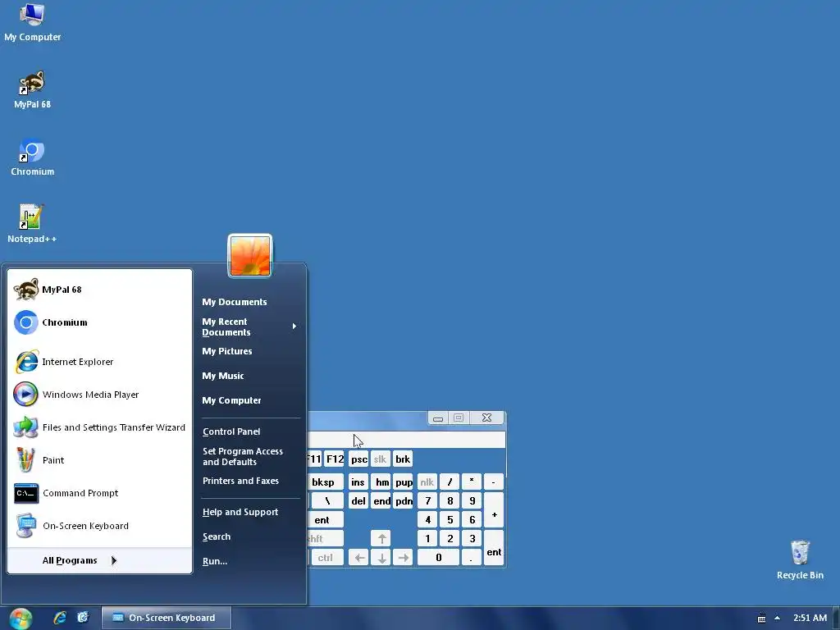This screenshot has height=630, width=840.
Task: Click the left arrow key
Action: pyautogui.click(x=359, y=558)
